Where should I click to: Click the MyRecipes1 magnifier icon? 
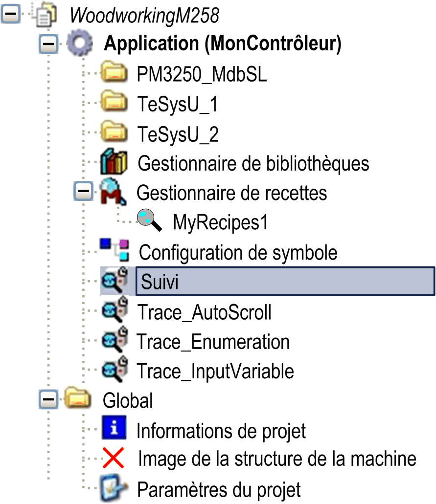(150, 221)
